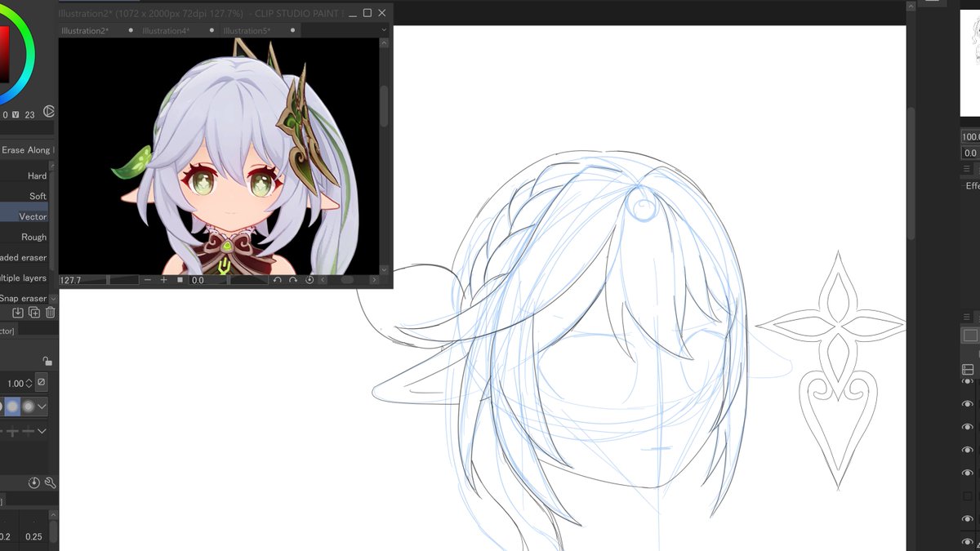Image resolution: width=980 pixels, height=551 pixels.
Task: Click the reference window horizontal scrollbar thumb
Action: tap(348, 280)
